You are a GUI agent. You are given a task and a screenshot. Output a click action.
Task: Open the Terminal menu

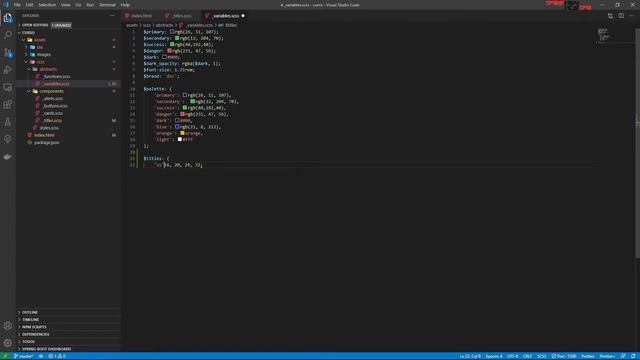tap(107, 5)
